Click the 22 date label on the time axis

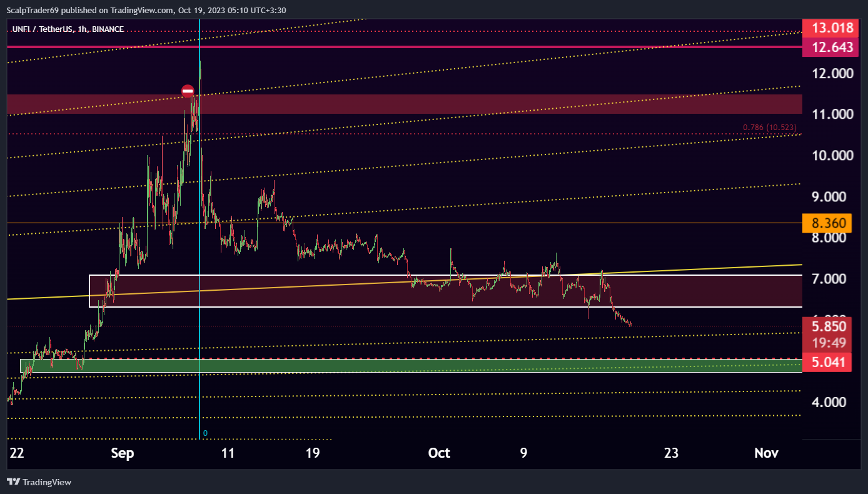click(x=17, y=453)
